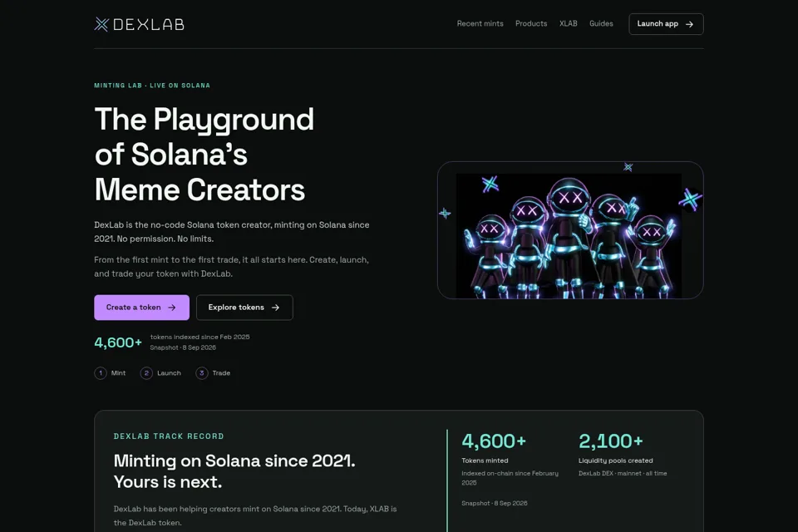The height and width of the screenshot is (532, 798).
Task: Click the neon astronauts hero image
Action: [570, 230]
